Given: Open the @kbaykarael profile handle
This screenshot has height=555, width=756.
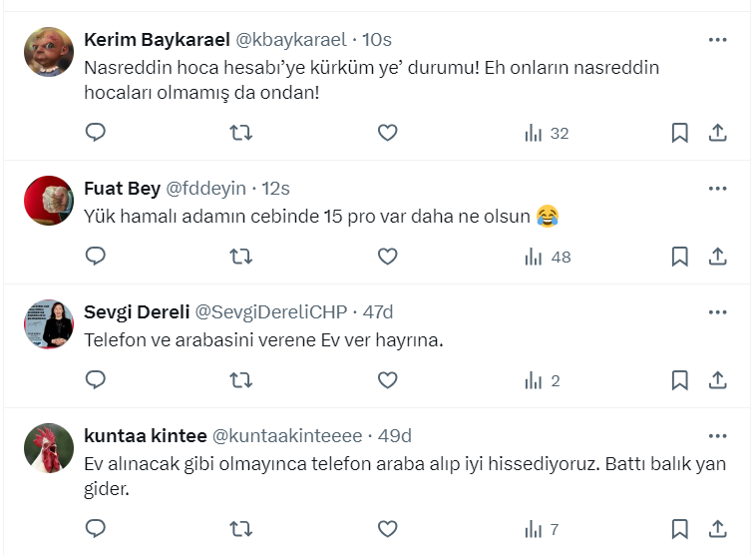Looking at the screenshot, I should (x=290, y=40).
